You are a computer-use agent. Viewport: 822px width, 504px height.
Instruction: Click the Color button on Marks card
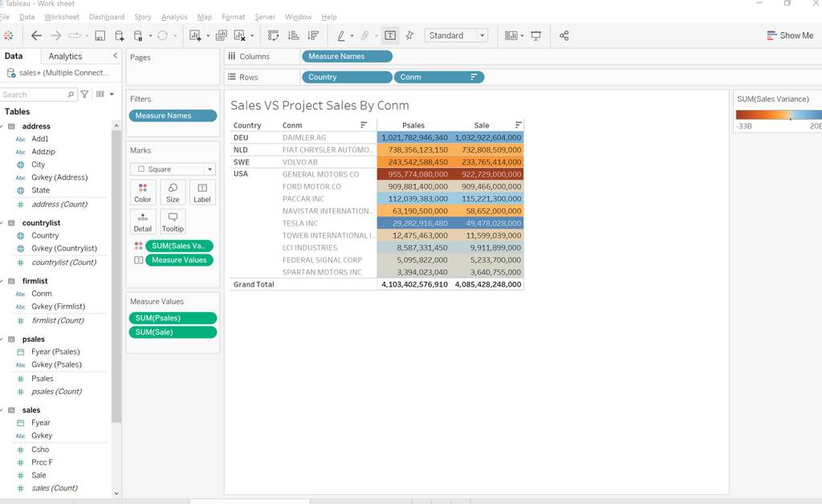[143, 193]
